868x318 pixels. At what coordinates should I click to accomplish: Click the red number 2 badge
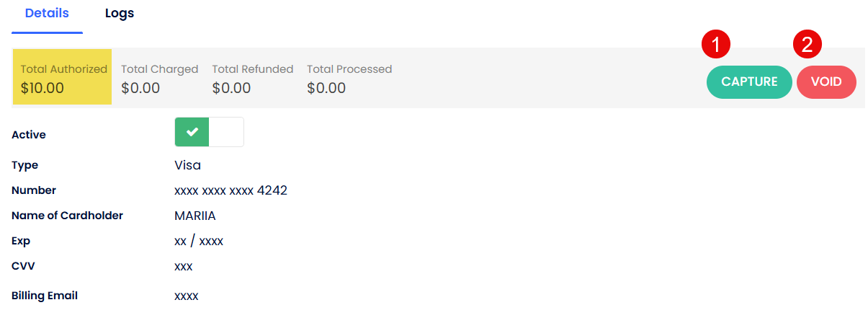click(807, 45)
